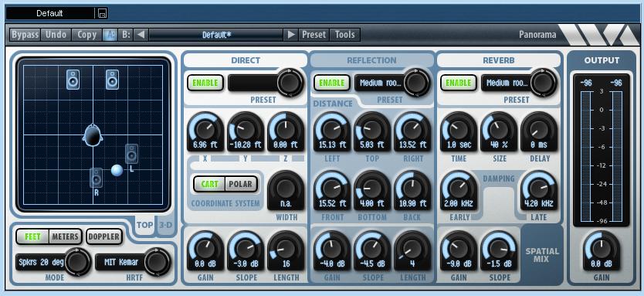This screenshot has height=296, width=644.
Task: Click the Reverb DELAY knob
Action: click(539, 131)
